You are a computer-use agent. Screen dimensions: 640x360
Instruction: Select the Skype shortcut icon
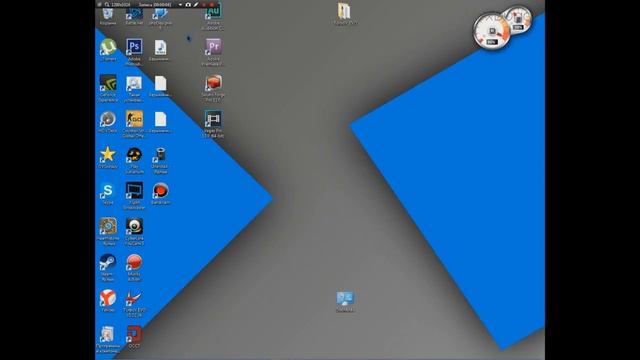(108, 191)
